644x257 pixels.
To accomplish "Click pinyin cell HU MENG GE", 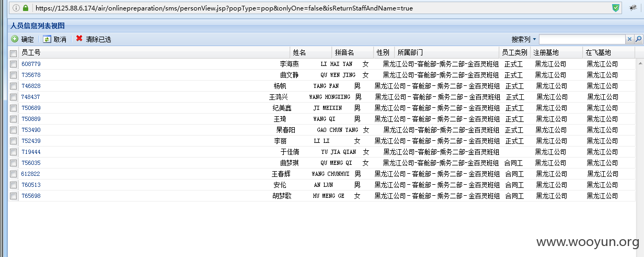I will (329, 196).
